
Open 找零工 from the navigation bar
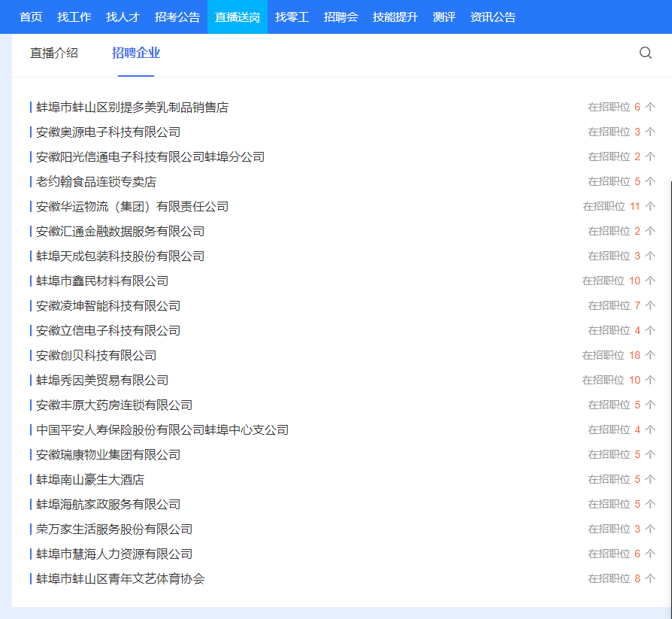coord(292,17)
